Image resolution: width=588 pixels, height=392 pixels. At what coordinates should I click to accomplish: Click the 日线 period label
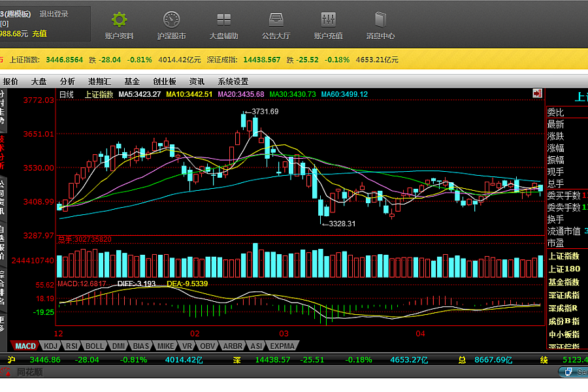click(67, 94)
